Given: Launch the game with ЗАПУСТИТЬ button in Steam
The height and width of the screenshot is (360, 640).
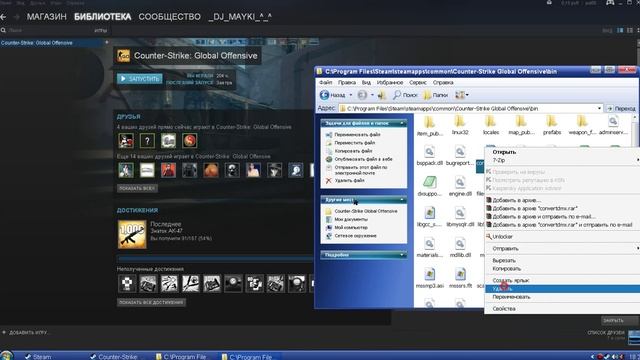Looking at the screenshot, I should tap(140, 79).
